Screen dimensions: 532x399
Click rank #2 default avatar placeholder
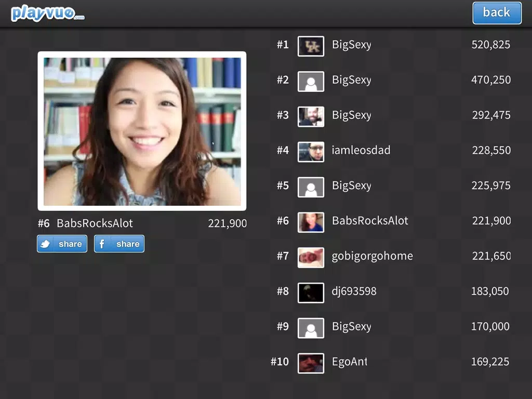(x=311, y=82)
